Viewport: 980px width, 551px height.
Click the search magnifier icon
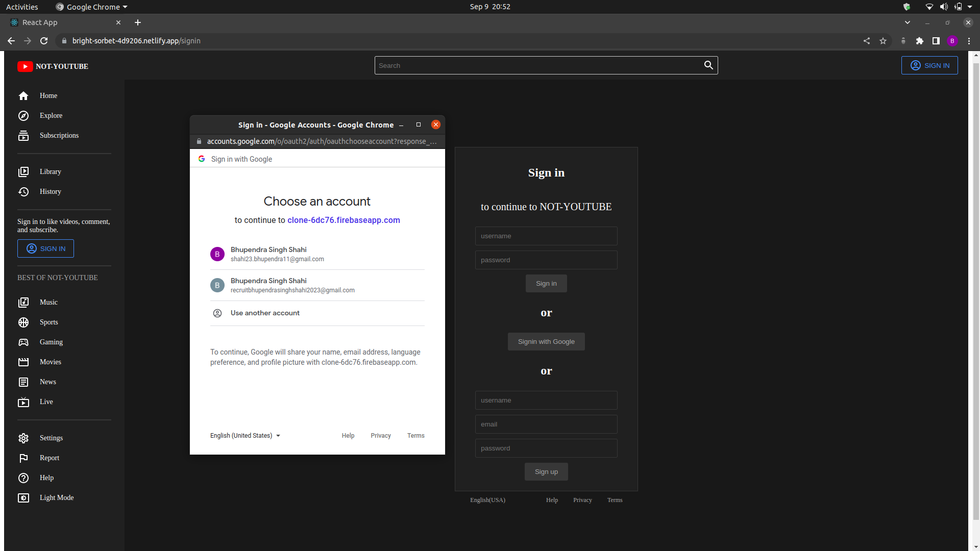coord(708,65)
